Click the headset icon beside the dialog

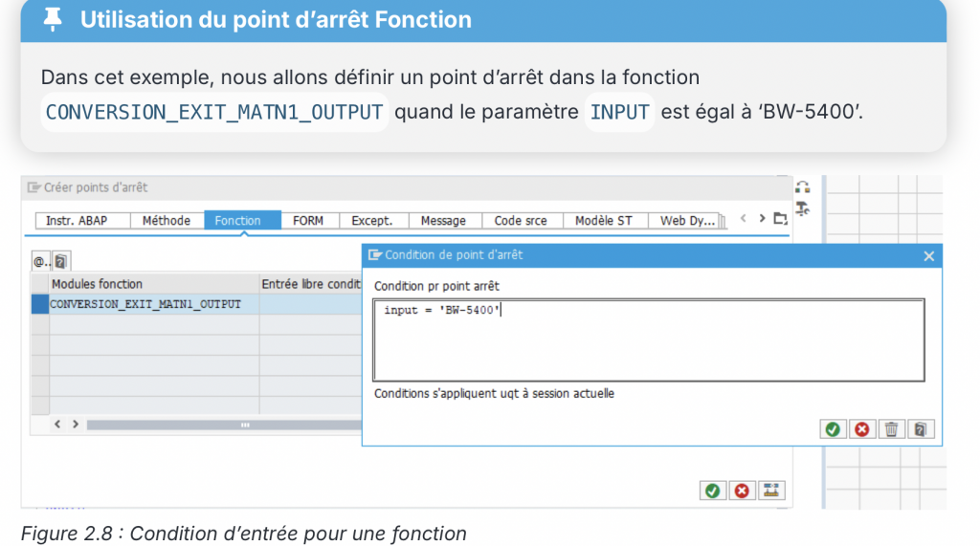point(803,187)
